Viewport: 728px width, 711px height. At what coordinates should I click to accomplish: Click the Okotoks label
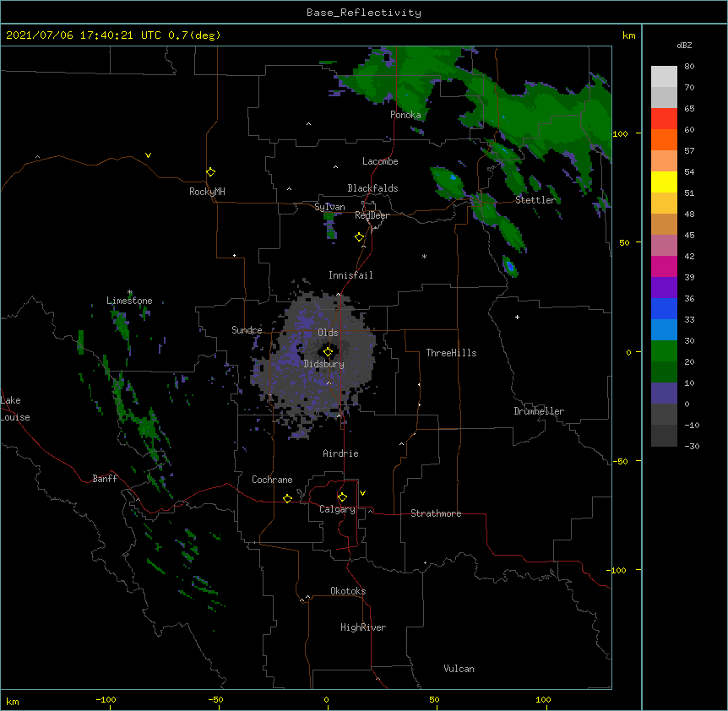(348, 591)
